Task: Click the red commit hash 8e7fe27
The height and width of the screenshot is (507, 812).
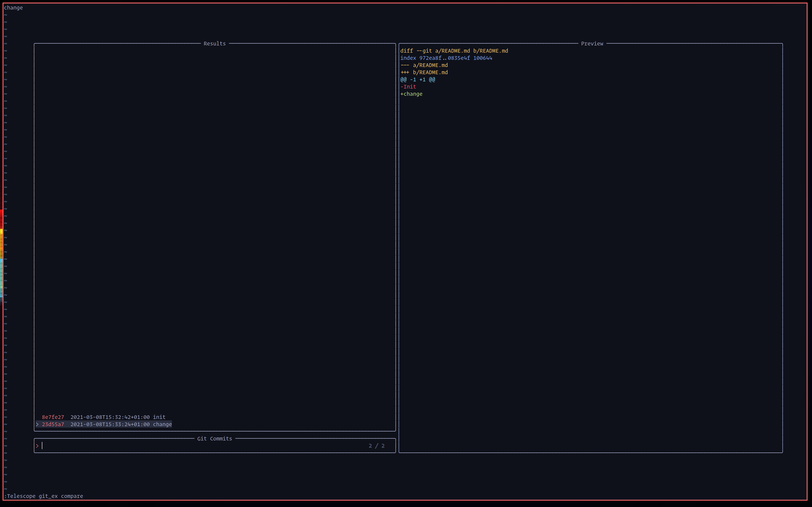Action: [x=53, y=417]
